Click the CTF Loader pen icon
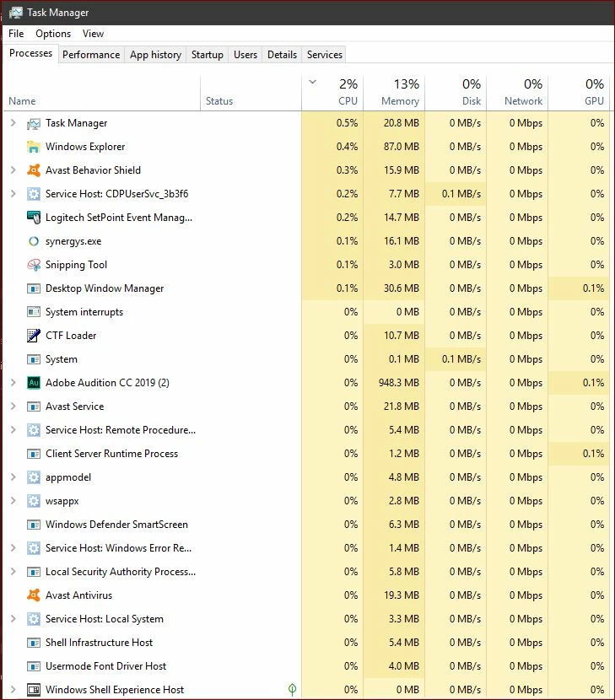Viewport: 615px width, 700px height. pos(34,336)
